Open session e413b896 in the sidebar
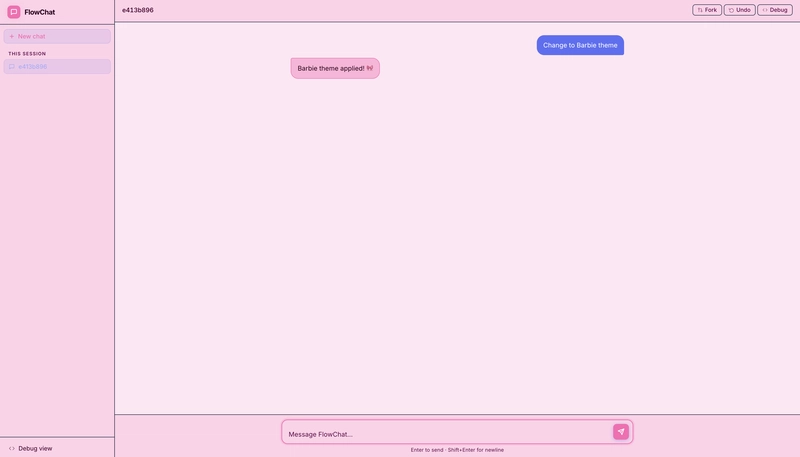 (57, 66)
